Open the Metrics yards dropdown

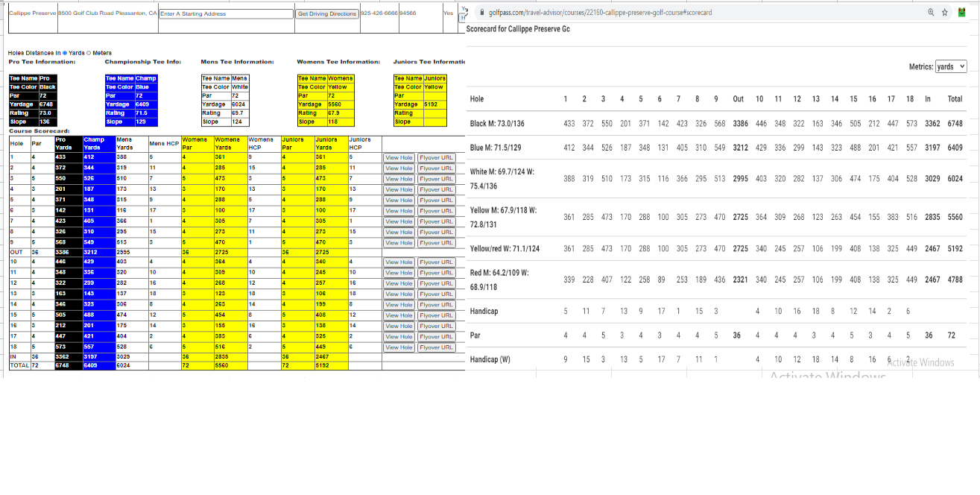(951, 66)
